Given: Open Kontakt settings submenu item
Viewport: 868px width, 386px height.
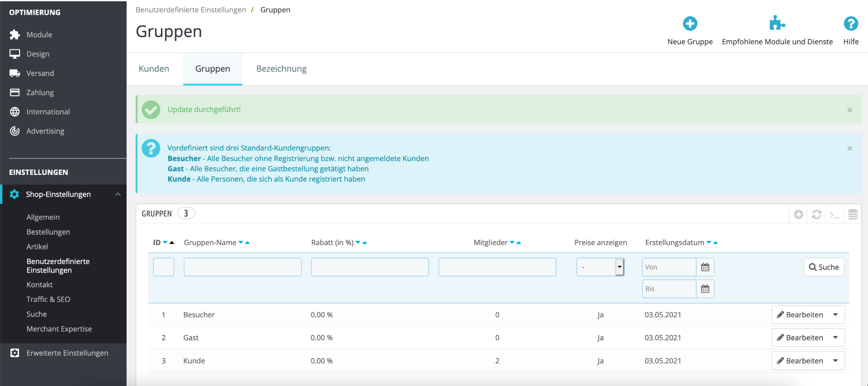Looking at the screenshot, I should [x=40, y=285].
